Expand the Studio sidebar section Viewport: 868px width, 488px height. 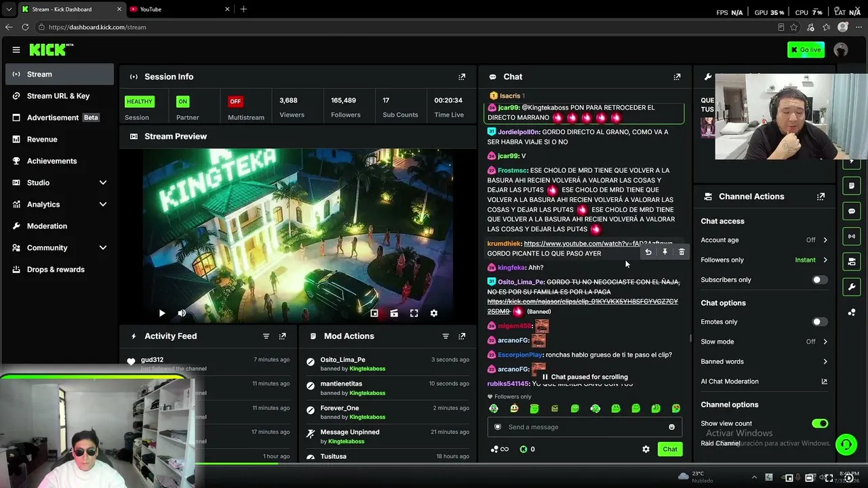[103, 183]
